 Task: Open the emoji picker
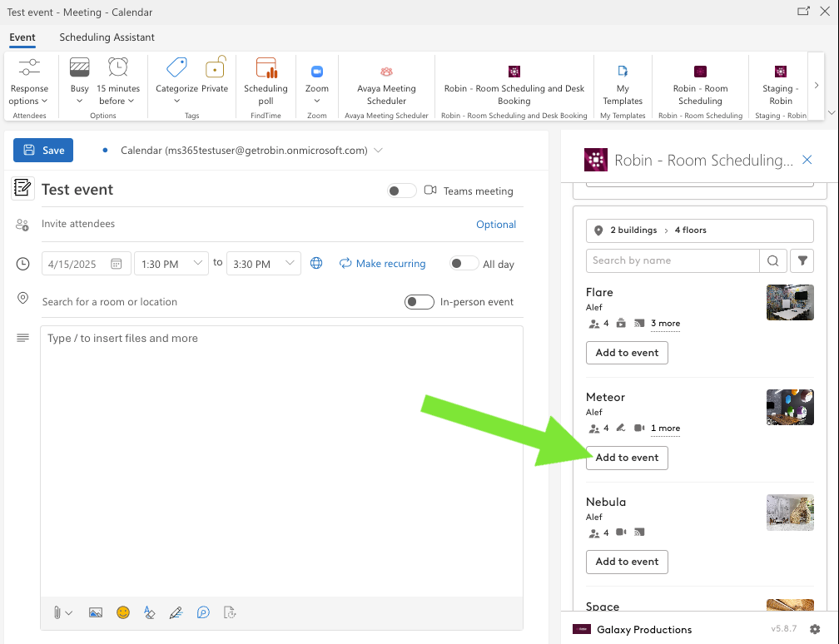click(123, 612)
